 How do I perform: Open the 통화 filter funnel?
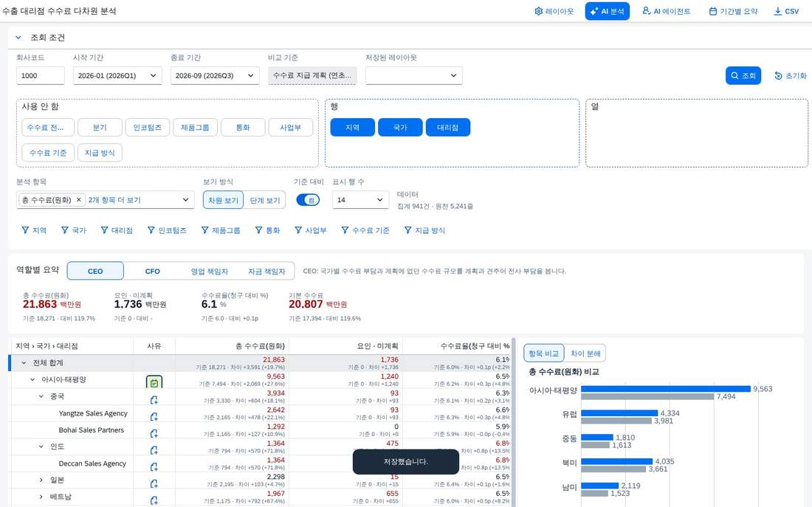point(258,230)
